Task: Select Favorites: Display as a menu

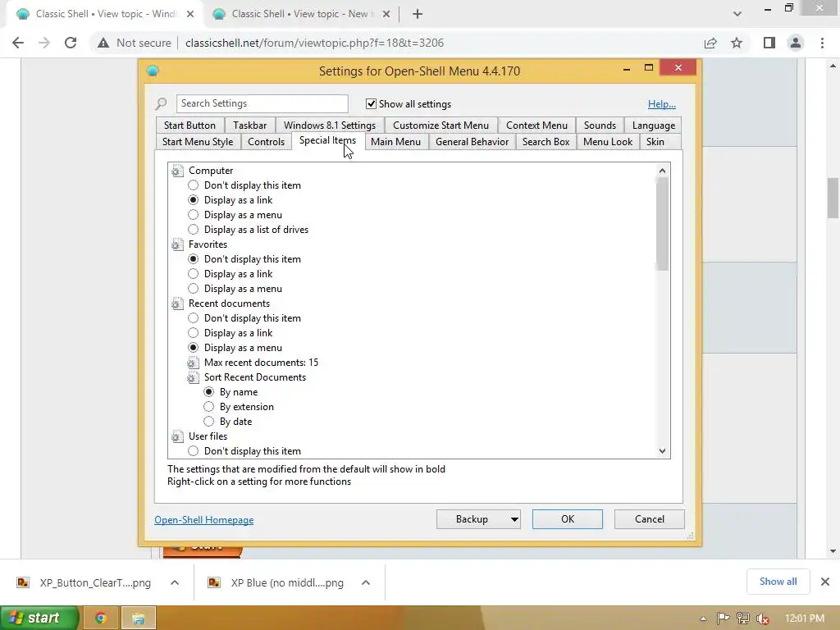Action: coord(193,289)
